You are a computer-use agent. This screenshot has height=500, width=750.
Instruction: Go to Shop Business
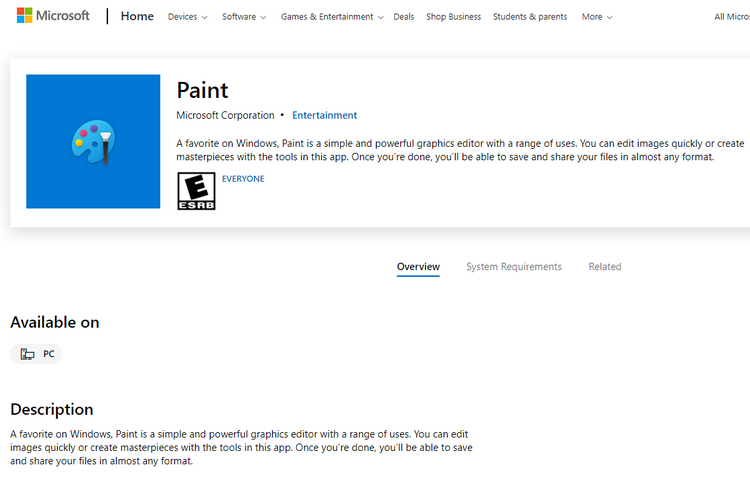[x=453, y=17]
